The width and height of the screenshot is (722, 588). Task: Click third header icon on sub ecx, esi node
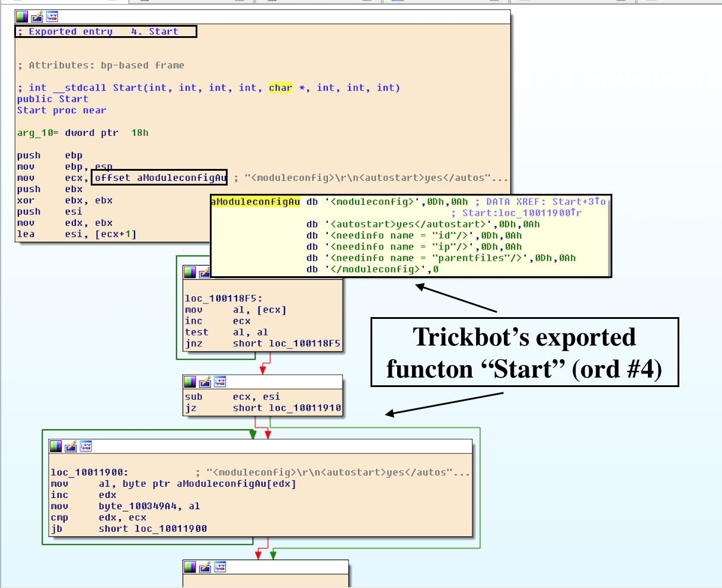220,381
